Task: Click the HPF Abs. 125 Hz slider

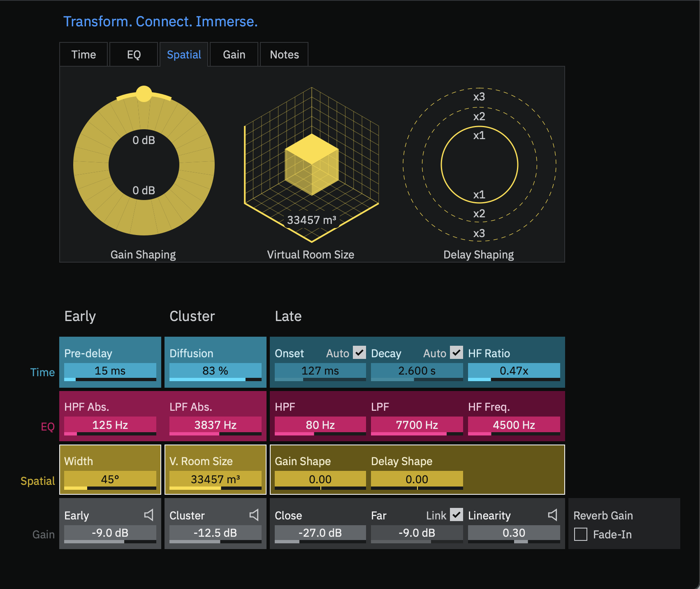Action: [110, 426]
